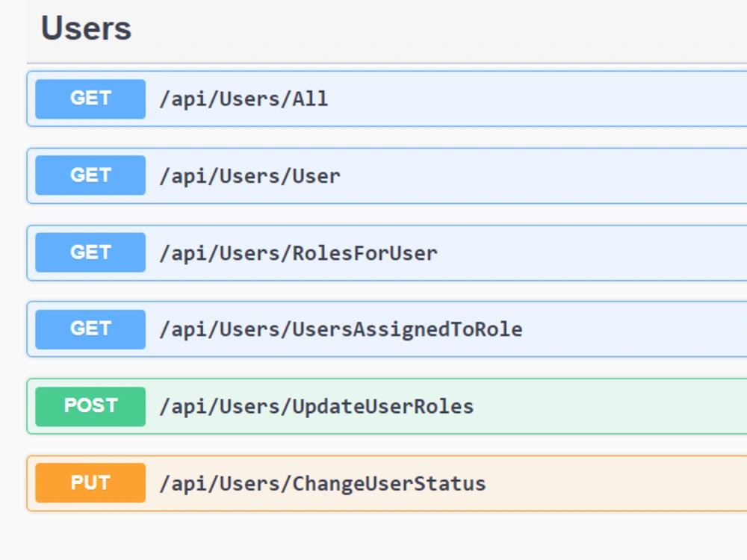Click the green POST badge for UpdateUserRoles
The height and width of the screenshot is (560, 747).
point(90,406)
